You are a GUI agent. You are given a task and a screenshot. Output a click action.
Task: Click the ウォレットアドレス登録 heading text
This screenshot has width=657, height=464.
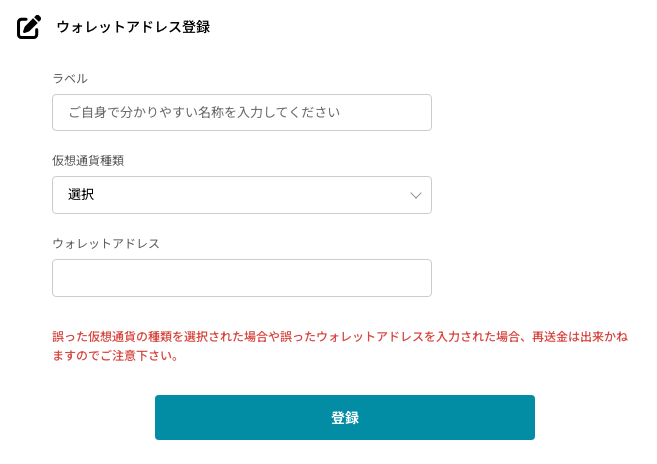(133, 27)
